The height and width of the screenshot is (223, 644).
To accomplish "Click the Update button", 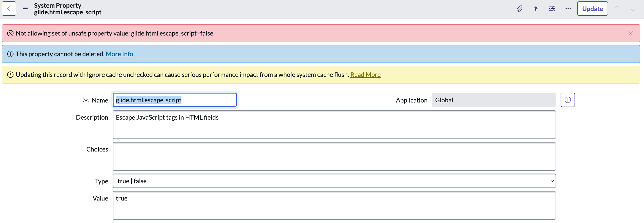I will 592,9.
